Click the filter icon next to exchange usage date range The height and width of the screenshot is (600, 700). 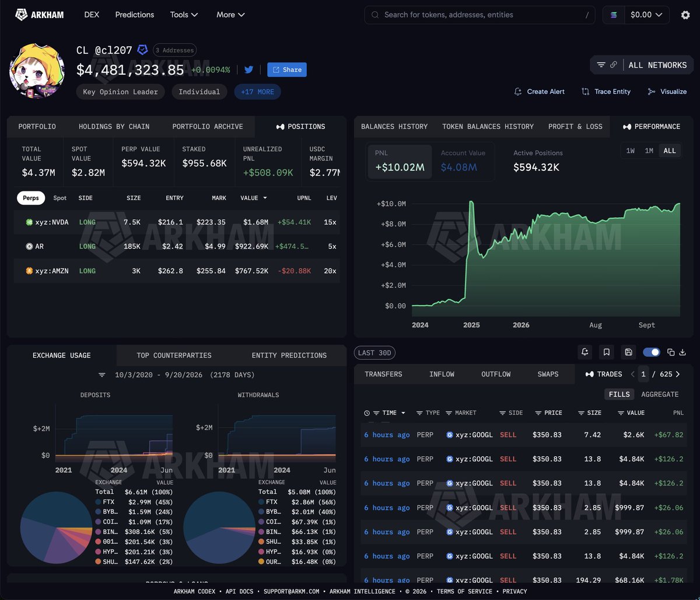pyautogui.click(x=102, y=375)
